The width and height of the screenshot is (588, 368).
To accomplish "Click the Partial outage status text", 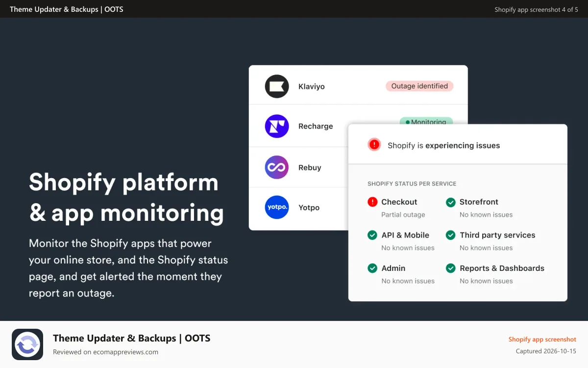I will coord(403,214).
